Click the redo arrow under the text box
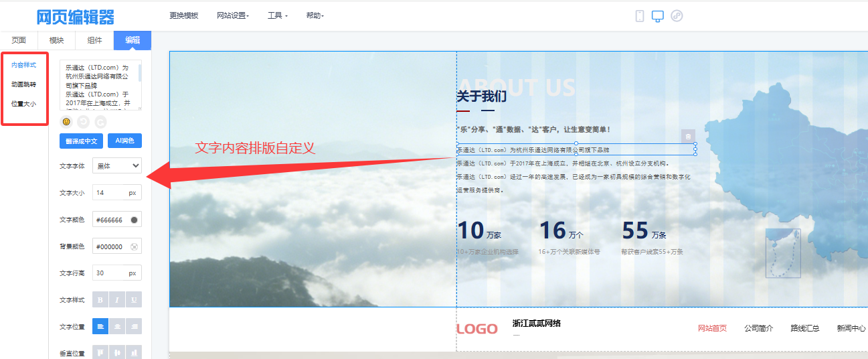Image resolution: width=868 pixels, height=359 pixels. [x=101, y=122]
